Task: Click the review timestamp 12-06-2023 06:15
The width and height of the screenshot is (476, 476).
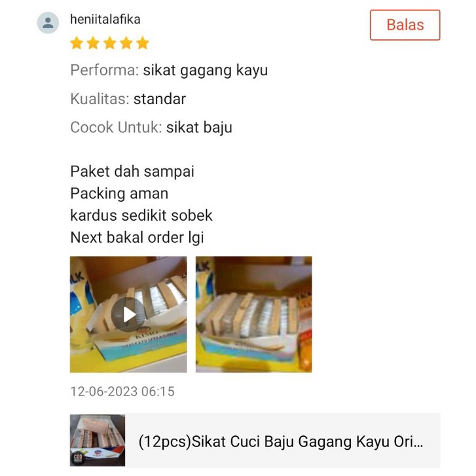Action: coord(122,392)
